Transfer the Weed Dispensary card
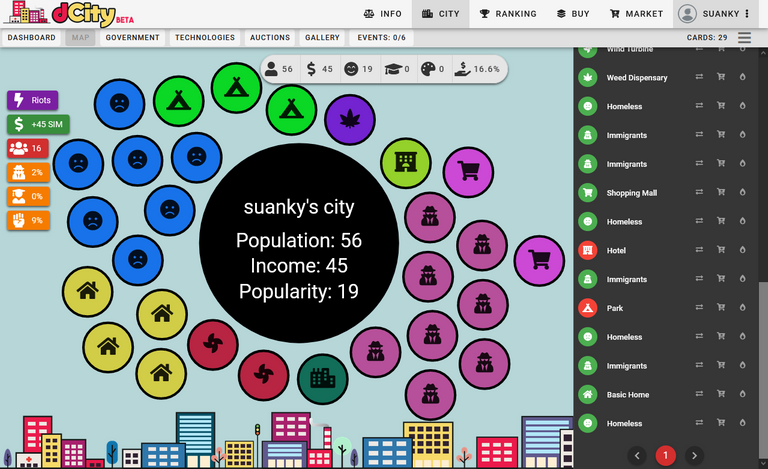This screenshot has height=469, width=768. (699, 77)
